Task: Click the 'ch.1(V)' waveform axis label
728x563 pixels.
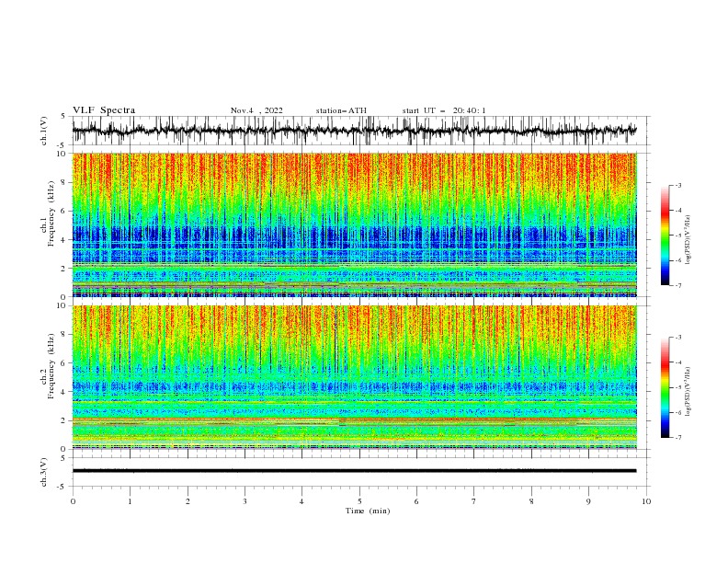Action: pyautogui.click(x=44, y=131)
